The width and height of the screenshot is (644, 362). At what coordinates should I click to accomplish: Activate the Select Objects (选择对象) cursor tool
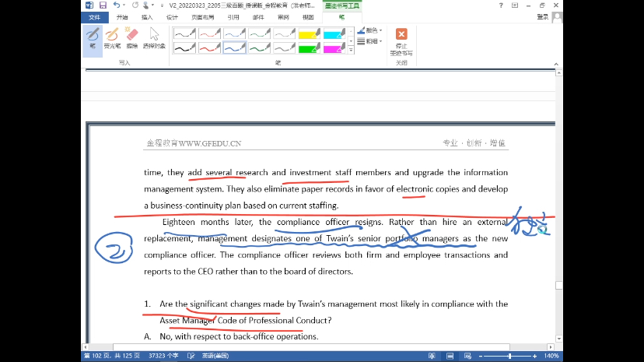154,37
